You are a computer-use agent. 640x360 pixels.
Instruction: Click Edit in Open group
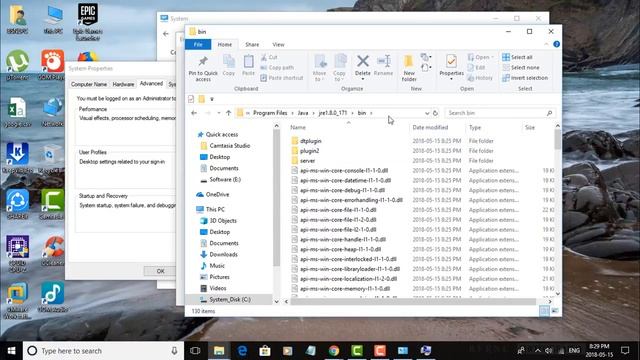click(476, 67)
